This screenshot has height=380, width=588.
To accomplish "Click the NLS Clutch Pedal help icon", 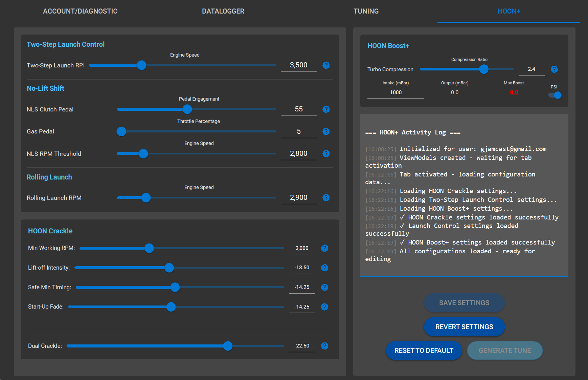I will [x=326, y=109].
